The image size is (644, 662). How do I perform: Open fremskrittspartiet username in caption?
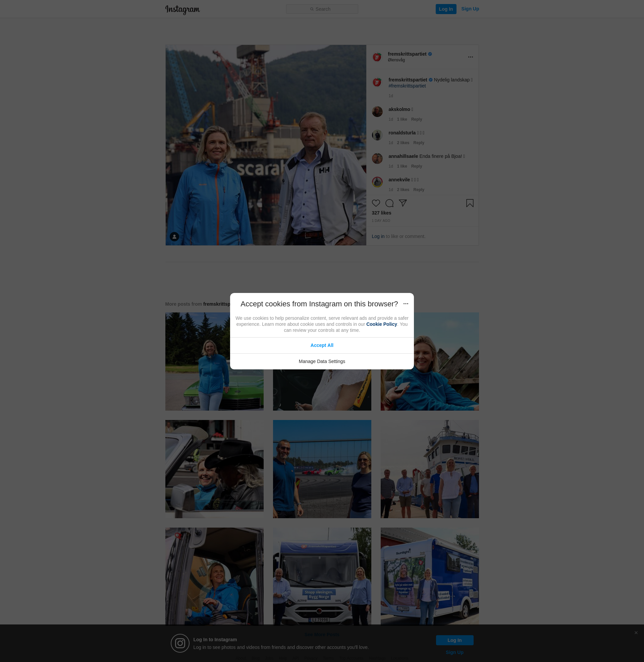point(407,80)
